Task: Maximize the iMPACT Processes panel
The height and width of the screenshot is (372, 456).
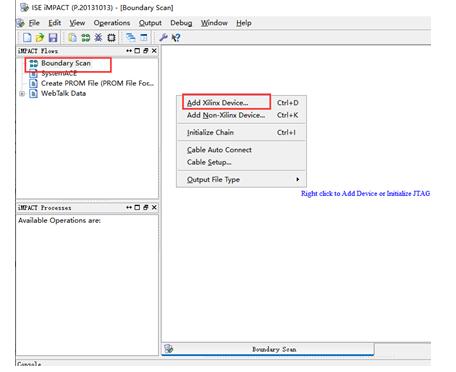Action: click(137, 207)
